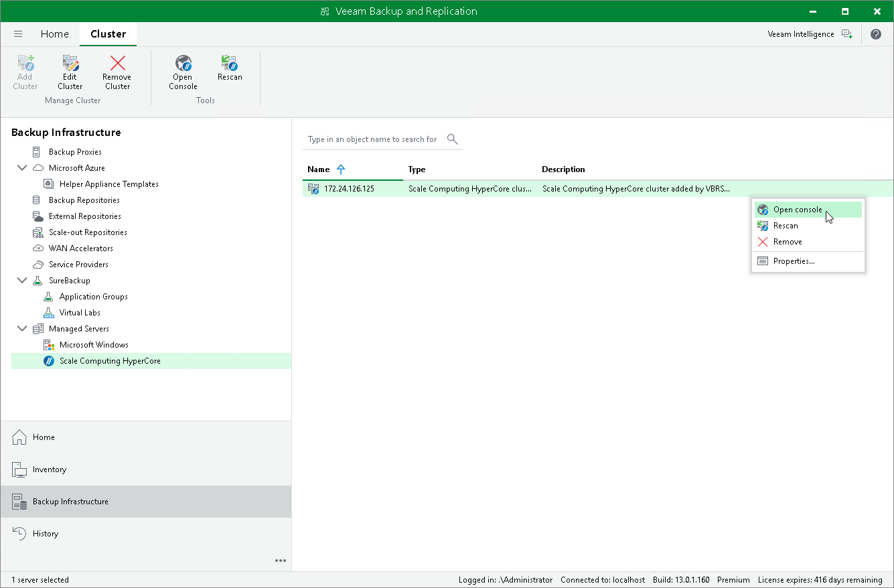
Task: Select the Backup Proxies tree icon
Action: [37, 152]
